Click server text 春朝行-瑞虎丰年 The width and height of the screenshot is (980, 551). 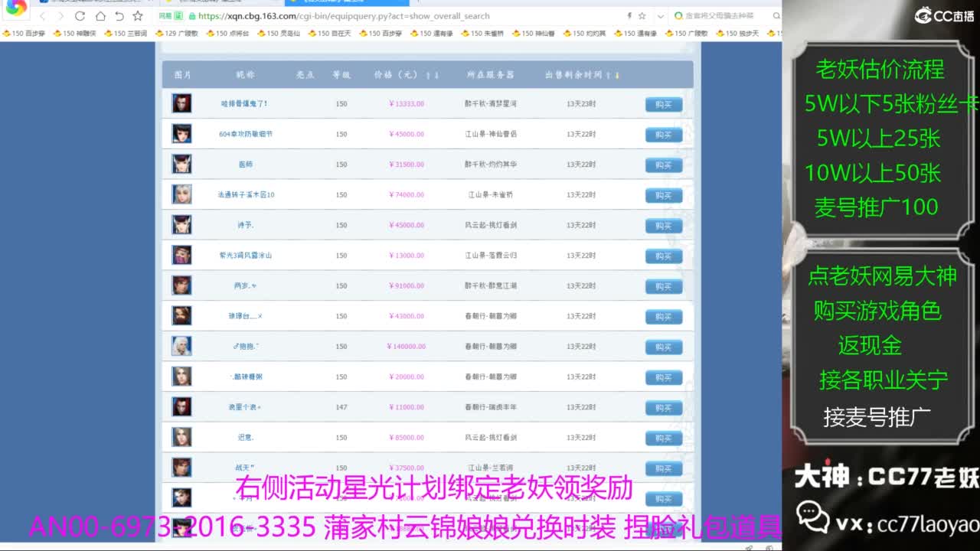pyautogui.click(x=491, y=407)
